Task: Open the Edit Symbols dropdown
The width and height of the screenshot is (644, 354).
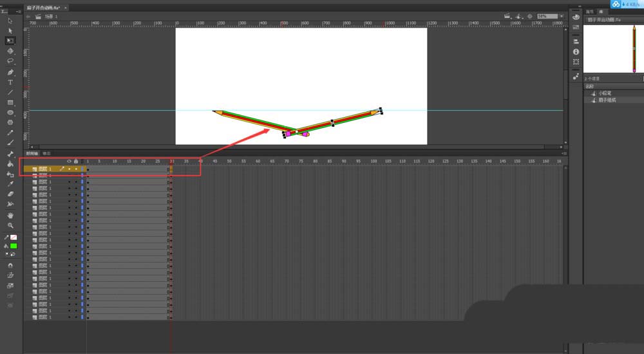Action: pos(518,17)
